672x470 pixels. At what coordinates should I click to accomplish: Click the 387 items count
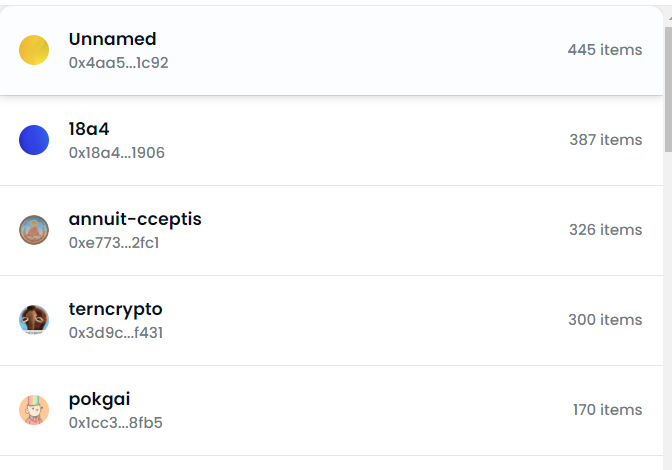click(605, 140)
